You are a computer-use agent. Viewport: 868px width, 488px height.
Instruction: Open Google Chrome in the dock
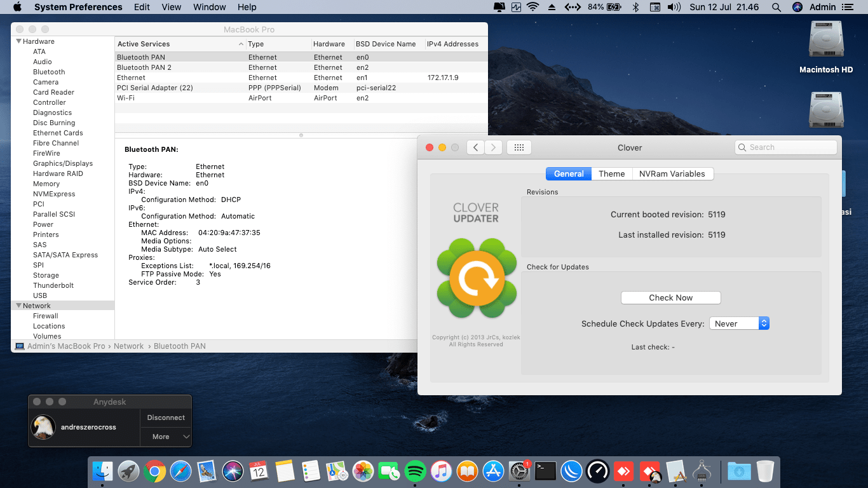coord(154,471)
